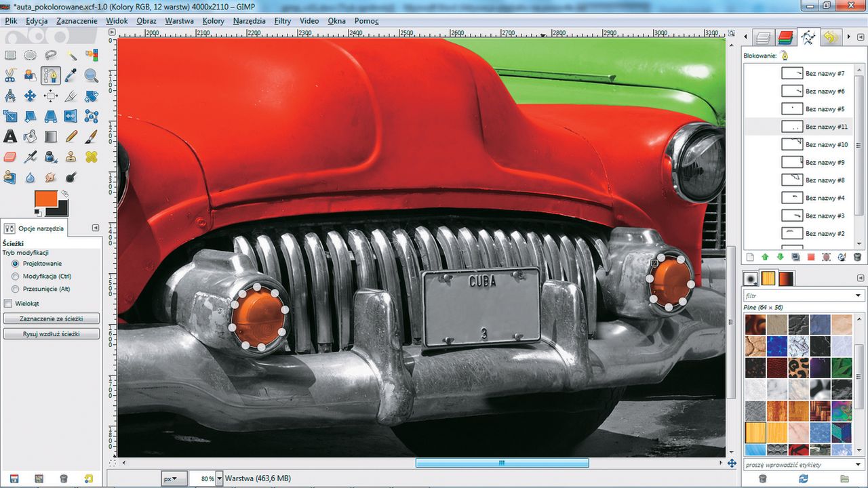Click the orange foreground color swatch
The height and width of the screenshot is (488, 868).
coord(45,199)
